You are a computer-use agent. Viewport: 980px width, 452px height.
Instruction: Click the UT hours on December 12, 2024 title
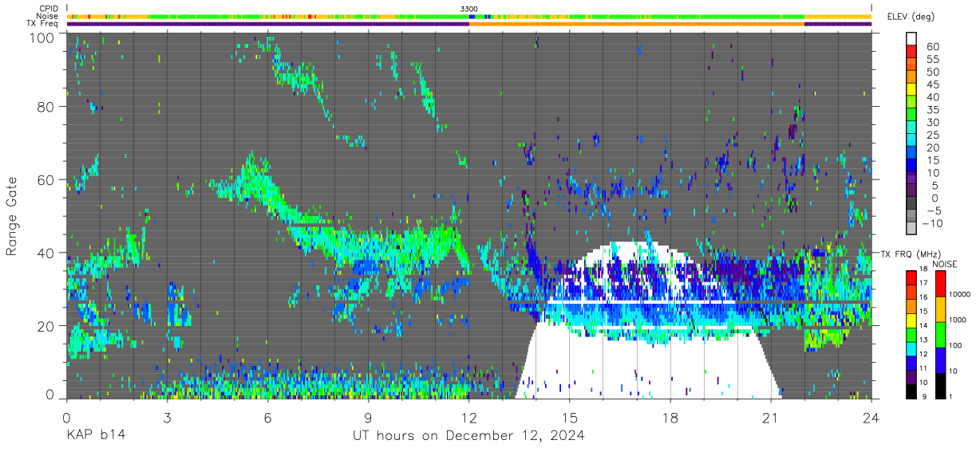[x=469, y=435]
